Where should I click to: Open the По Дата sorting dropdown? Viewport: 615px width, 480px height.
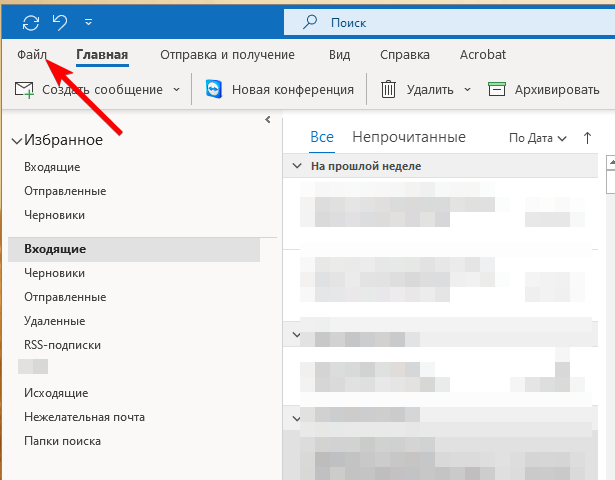click(537, 138)
